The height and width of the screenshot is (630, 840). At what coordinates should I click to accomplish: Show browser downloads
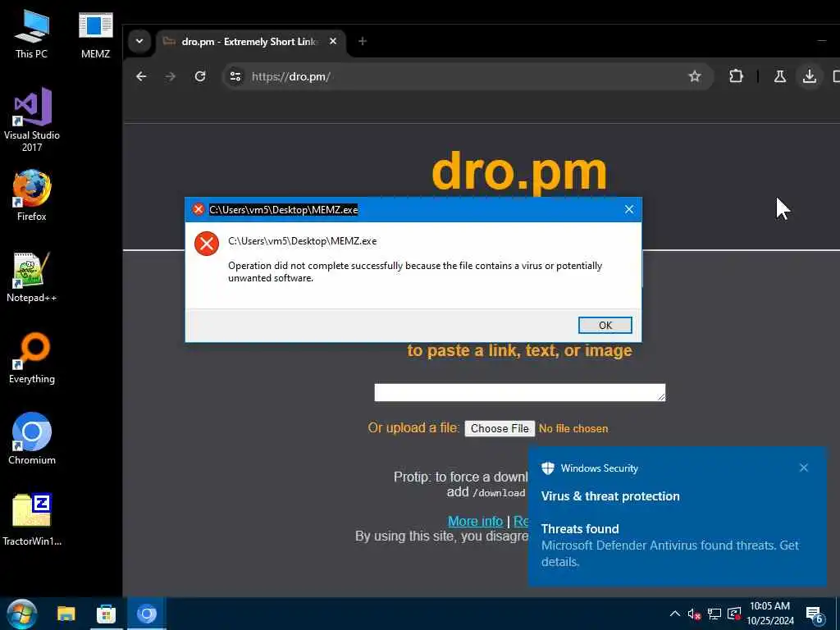[810, 76]
